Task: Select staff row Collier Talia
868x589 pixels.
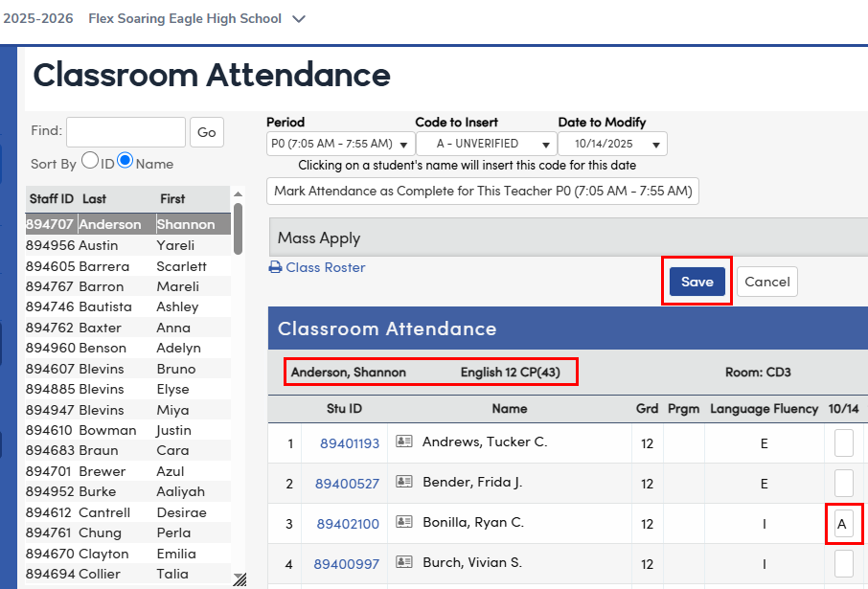Action: (127, 574)
